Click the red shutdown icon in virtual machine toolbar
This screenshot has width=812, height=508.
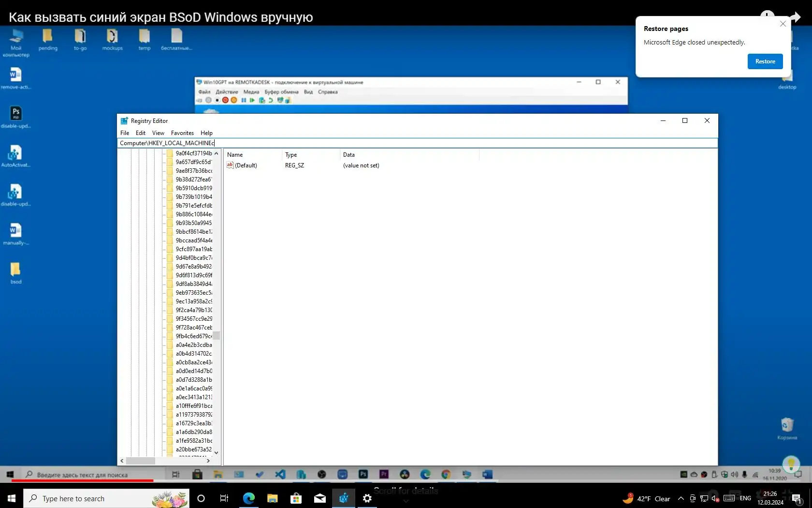[225, 100]
